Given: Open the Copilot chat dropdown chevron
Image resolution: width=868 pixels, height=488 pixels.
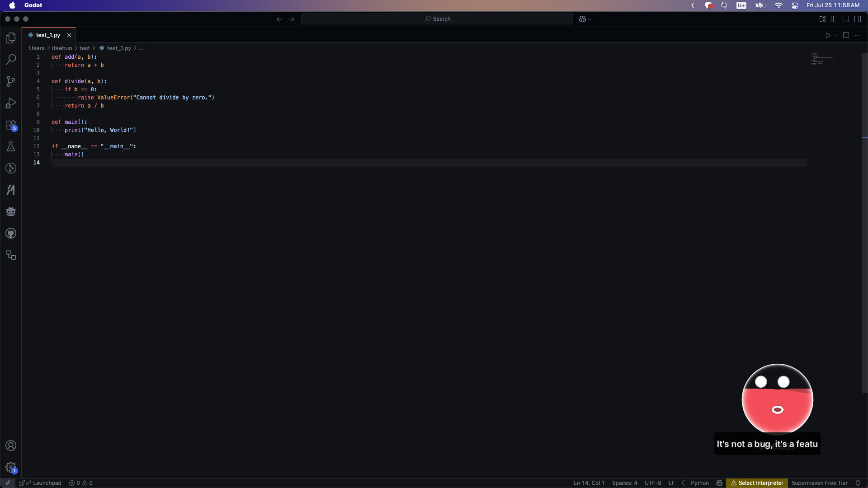Looking at the screenshot, I should [x=590, y=19].
